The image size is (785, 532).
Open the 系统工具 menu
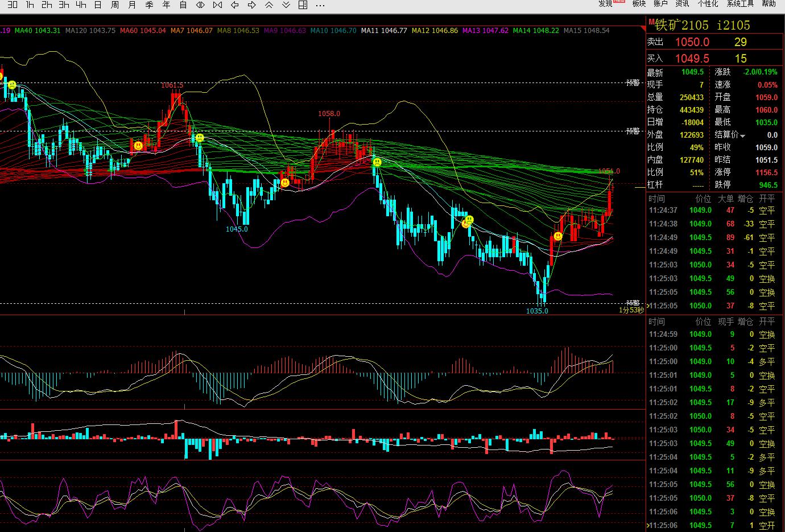pos(740,3)
